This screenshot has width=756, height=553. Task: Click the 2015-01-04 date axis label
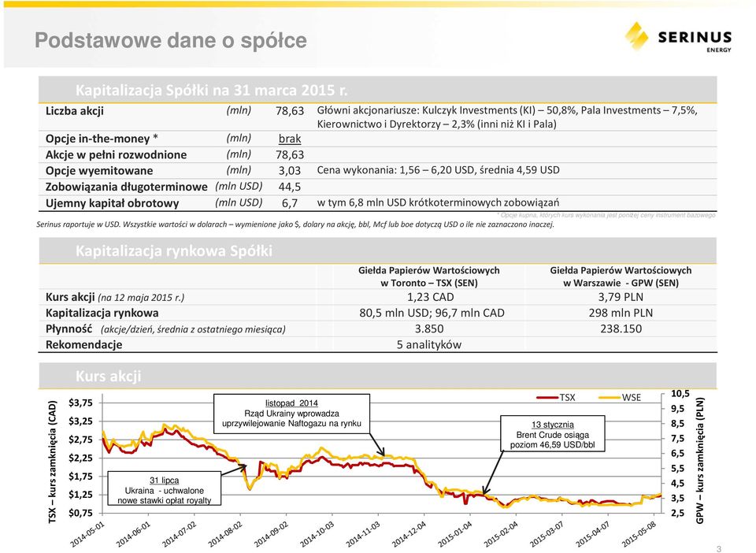[454, 534]
